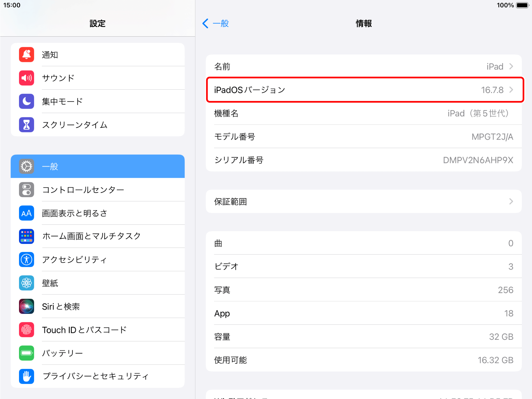Open アクセシビリティ via its icon
Image resolution: width=532 pixels, height=399 pixels.
(x=26, y=260)
